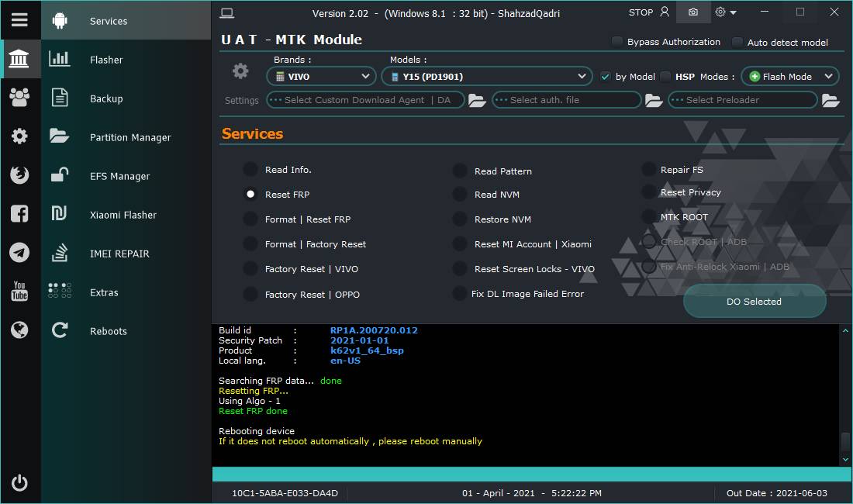Click the Flasher bar chart icon
This screenshot has width=853, height=504.
tap(59, 59)
